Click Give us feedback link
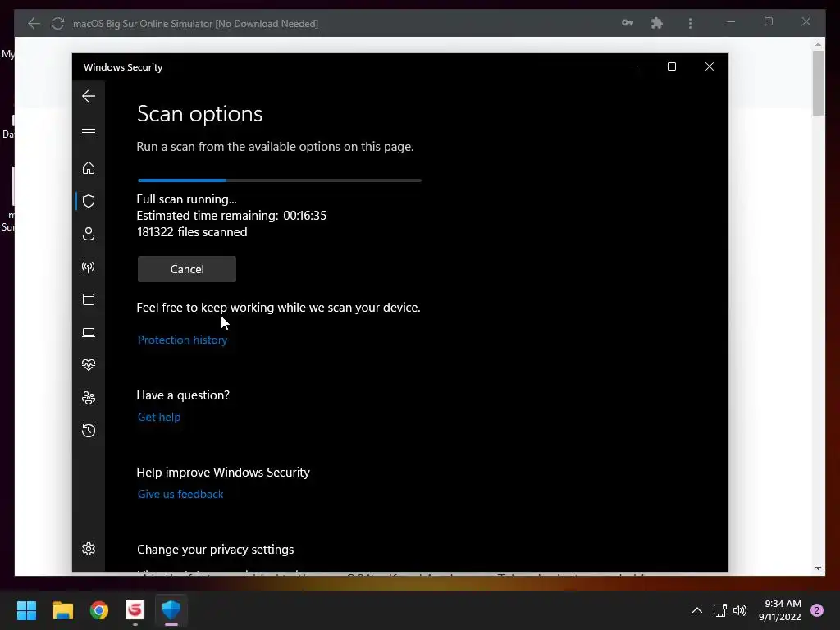840x630 pixels. 180,494
